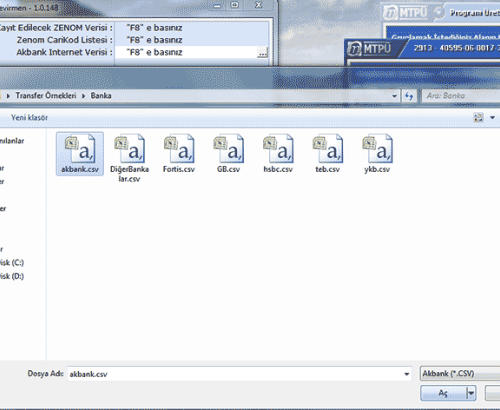This screenshot has height=410, width=500.
Task: Click the Aç split button arrow
Action: (x=471, y=393)
